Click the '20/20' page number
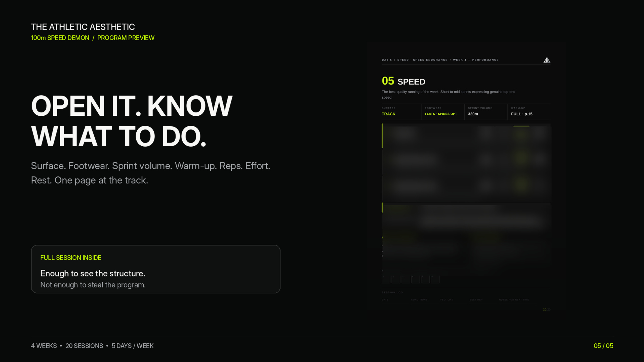 coord(547,309)
